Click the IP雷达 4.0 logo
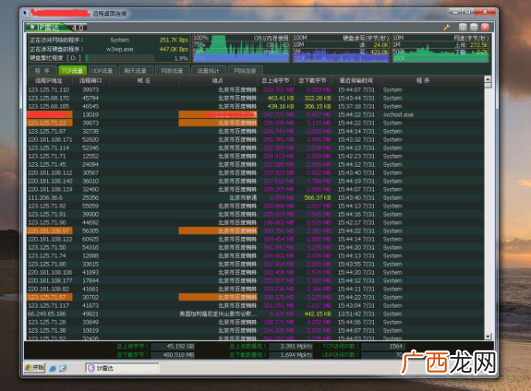531x391 pixels. [x=56, y=27]
